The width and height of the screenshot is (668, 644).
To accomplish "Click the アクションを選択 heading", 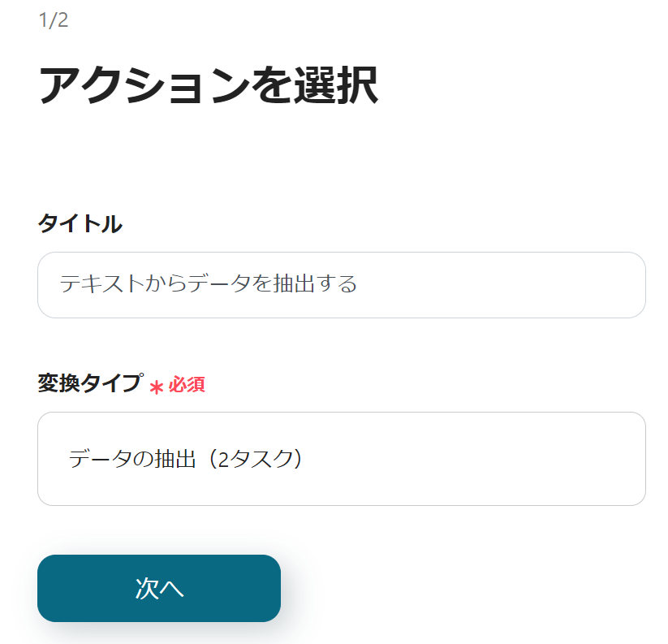I will tap(208, 84).
